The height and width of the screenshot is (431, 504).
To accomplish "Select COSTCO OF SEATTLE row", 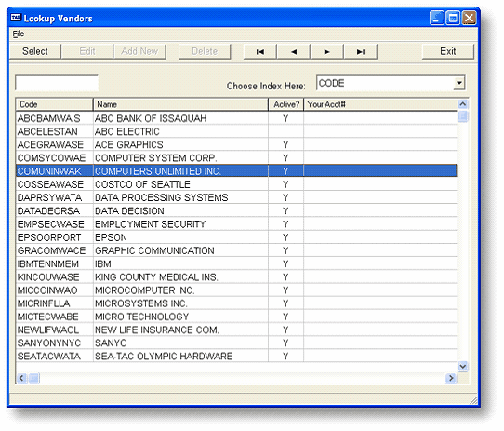I will tap(236, 184).
